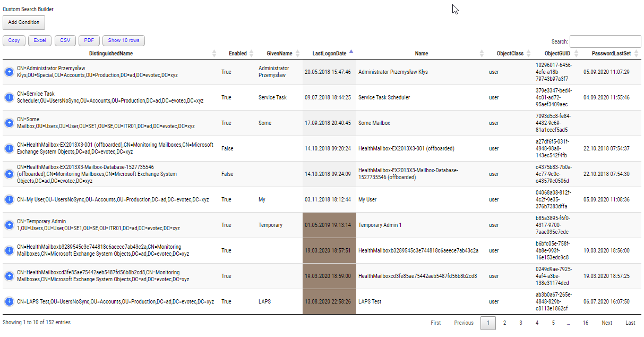
Task: Go to page 2 of results
Action: [x=504, y=323]
